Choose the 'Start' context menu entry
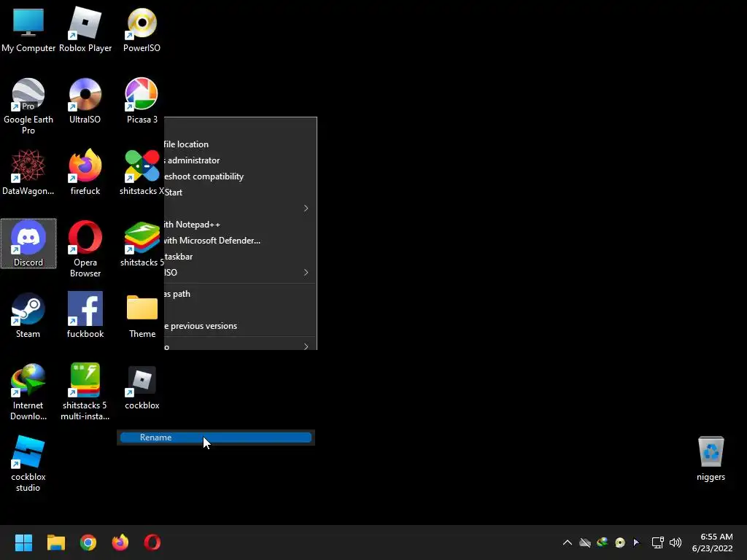 pyautogui.click(x=240, y=192)
